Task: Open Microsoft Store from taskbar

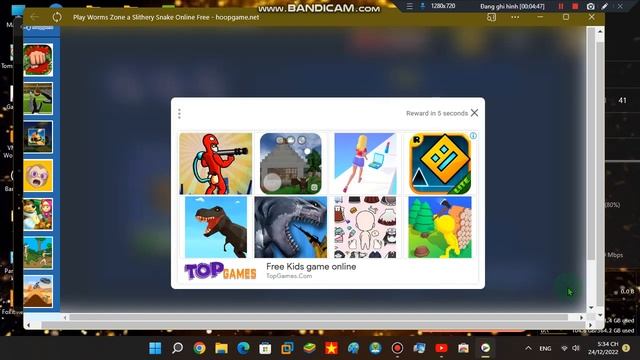Action: (x=265, y=348)
